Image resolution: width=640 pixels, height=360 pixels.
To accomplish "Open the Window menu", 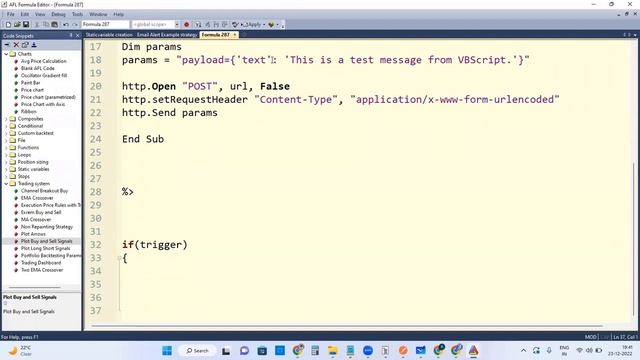I will click(98, 14).
